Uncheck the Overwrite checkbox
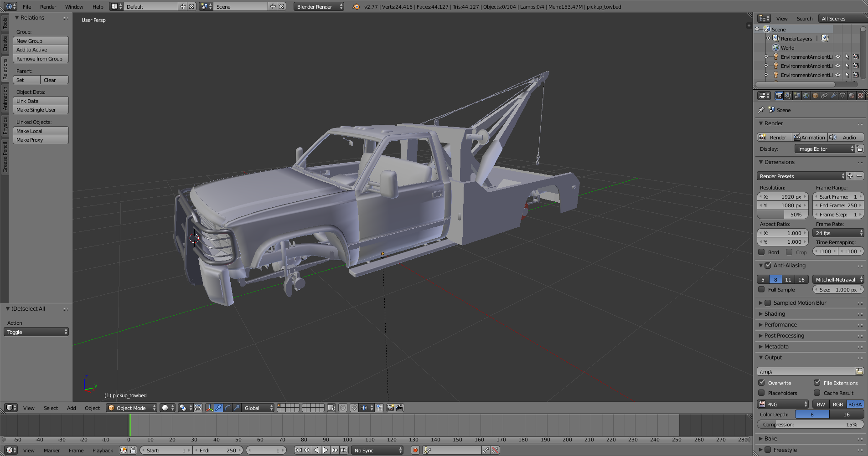 pos(762,383)
